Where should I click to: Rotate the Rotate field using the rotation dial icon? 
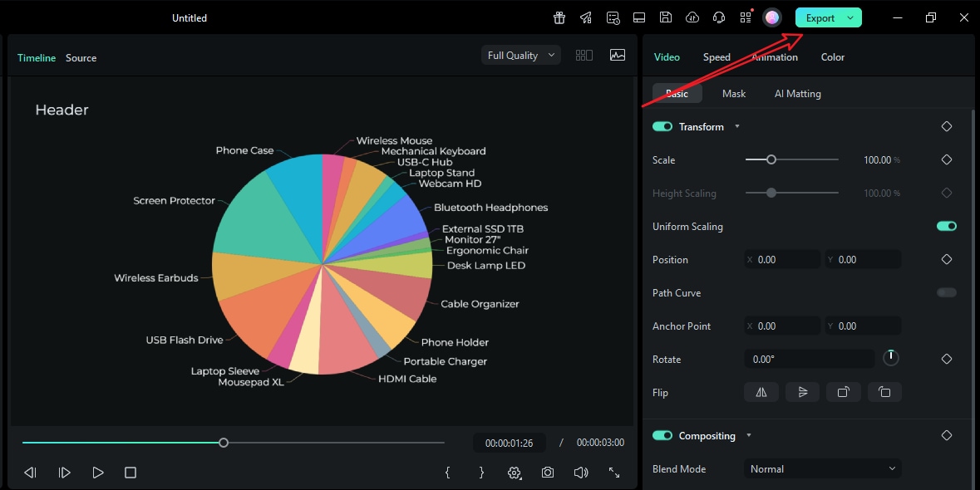pos(890,357)
